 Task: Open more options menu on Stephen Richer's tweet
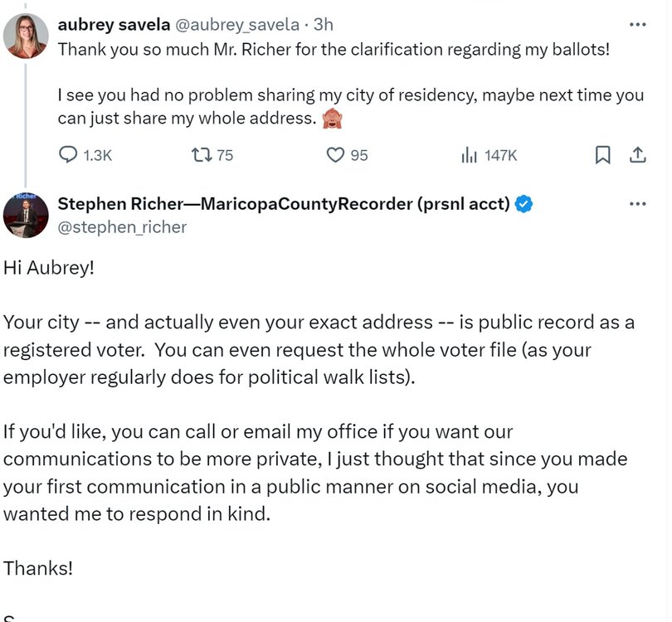637,204
